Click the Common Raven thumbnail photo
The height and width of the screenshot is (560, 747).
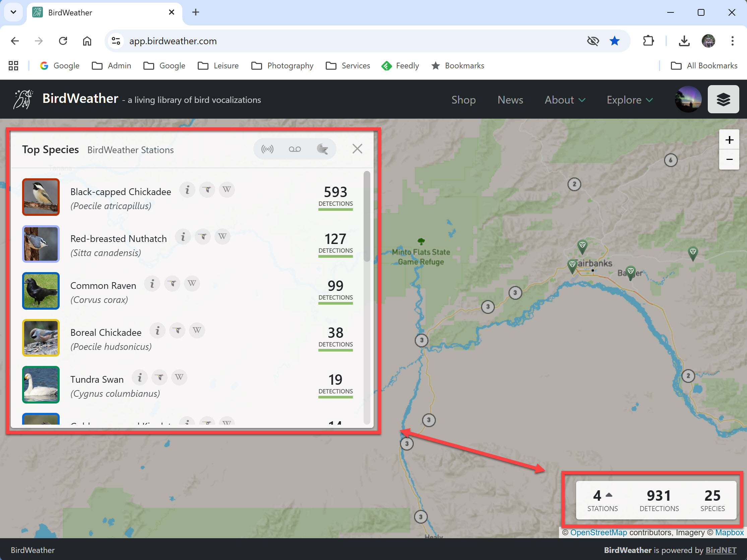41,291
